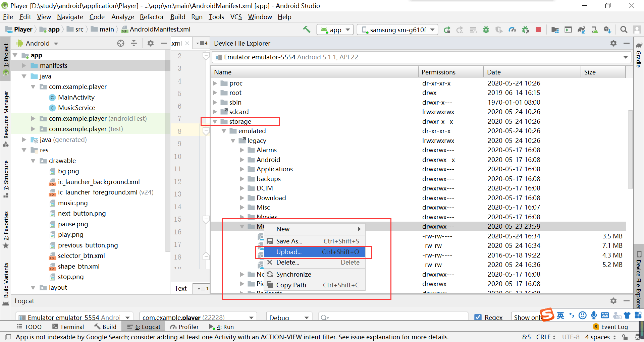644x342 pixels.
Task: Collapse the storage folder in Device File Explorer
Action: pyautogui.click(x=215, y=121)
